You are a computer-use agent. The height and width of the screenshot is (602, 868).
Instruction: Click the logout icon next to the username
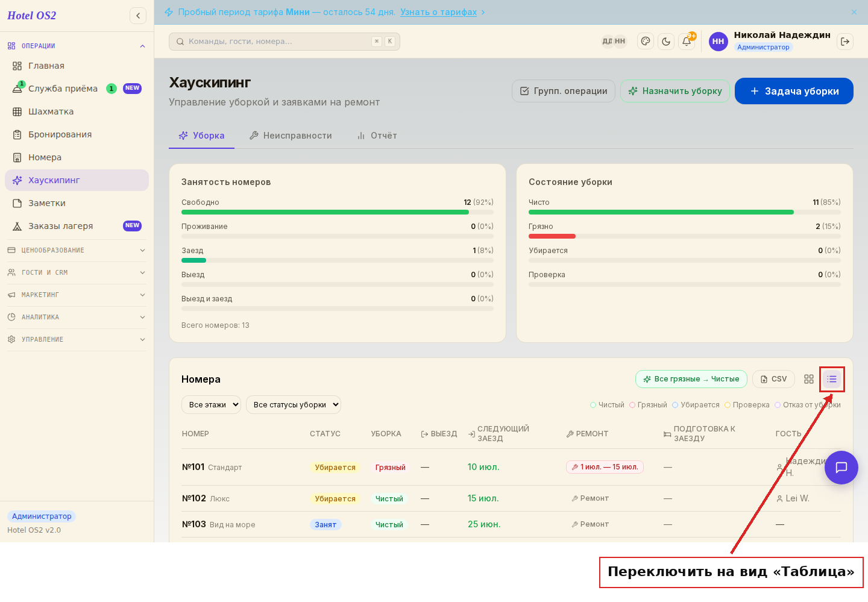pos(845,42)
